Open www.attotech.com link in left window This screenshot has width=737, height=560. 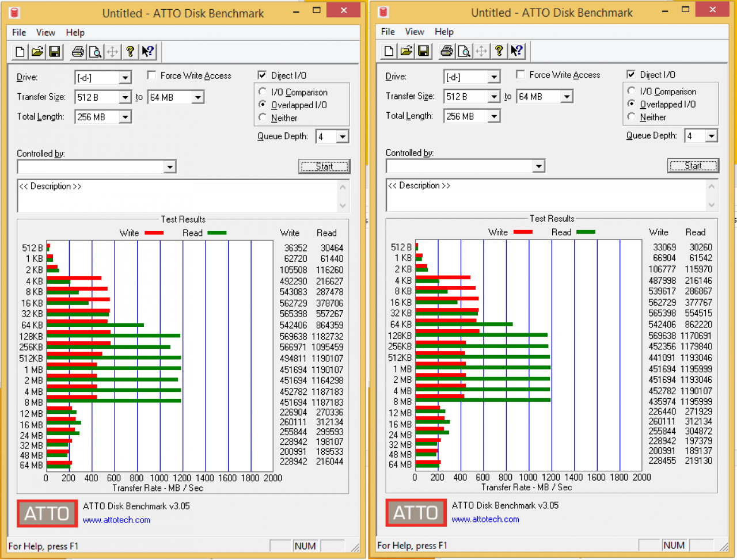point(117,520)
